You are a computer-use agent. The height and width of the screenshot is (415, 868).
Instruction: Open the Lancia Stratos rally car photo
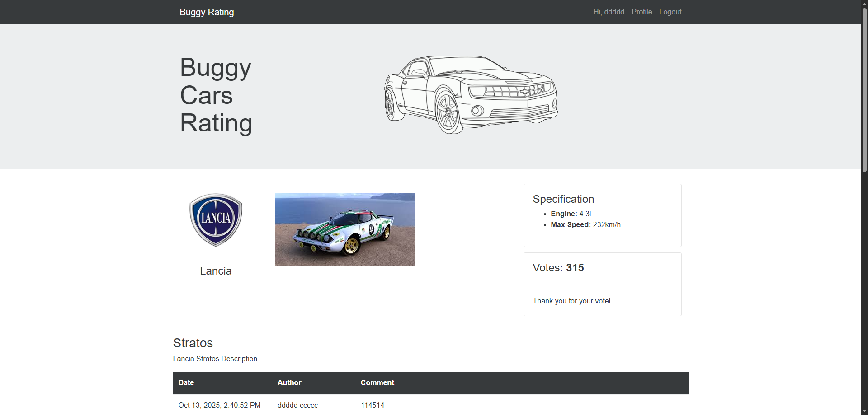pyautogui.click(x=345, y=229)
